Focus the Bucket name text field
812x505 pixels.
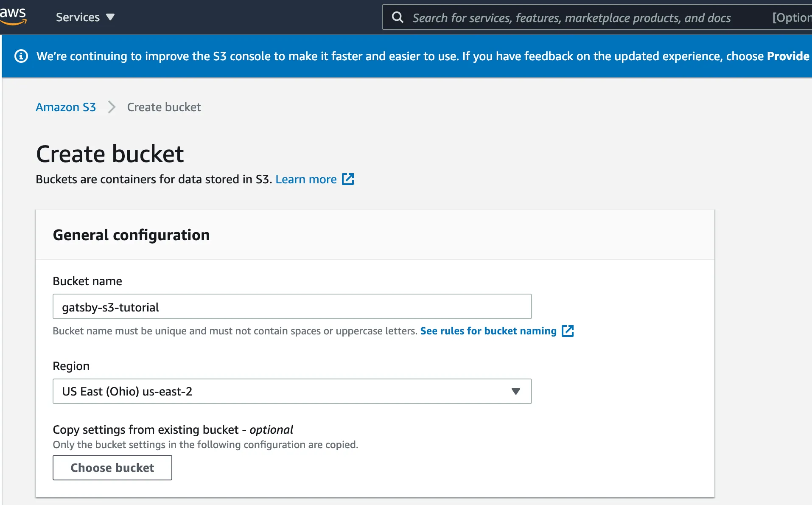tap(292, 306)
